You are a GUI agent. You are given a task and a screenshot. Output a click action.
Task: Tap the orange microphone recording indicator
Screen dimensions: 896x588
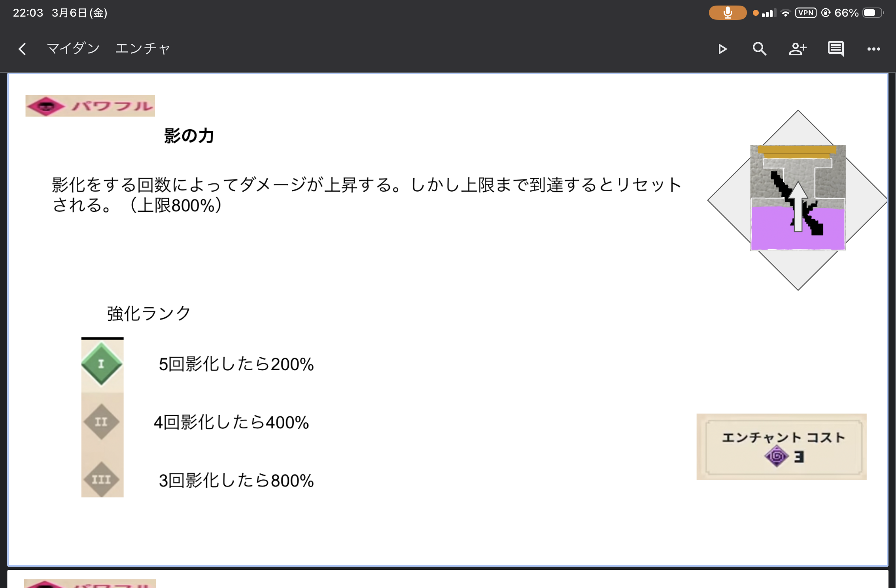coord(728,13)
